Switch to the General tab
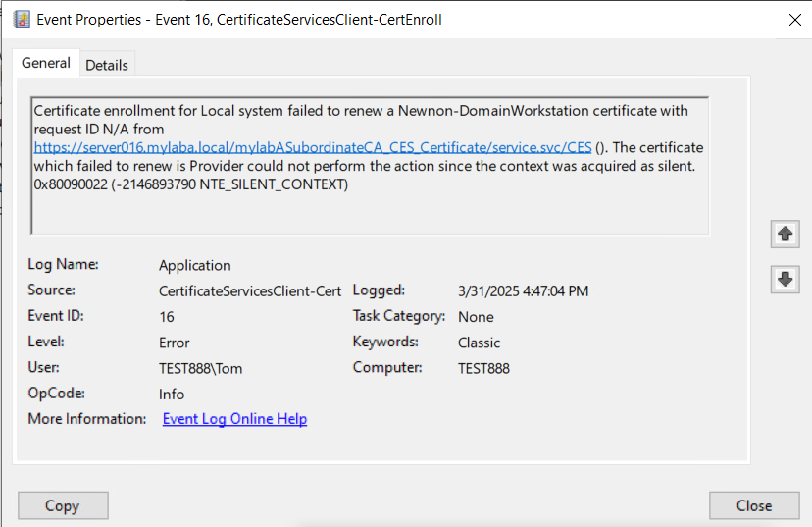Image resolution: width=812 pixels, height=527 pixels. click(45, 63)
